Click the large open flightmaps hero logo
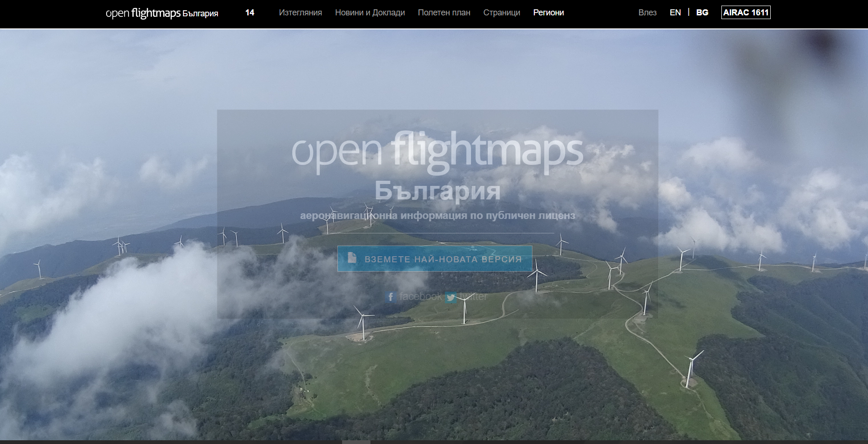The height and width of the screenshot is (444, 868). point(437,151)
